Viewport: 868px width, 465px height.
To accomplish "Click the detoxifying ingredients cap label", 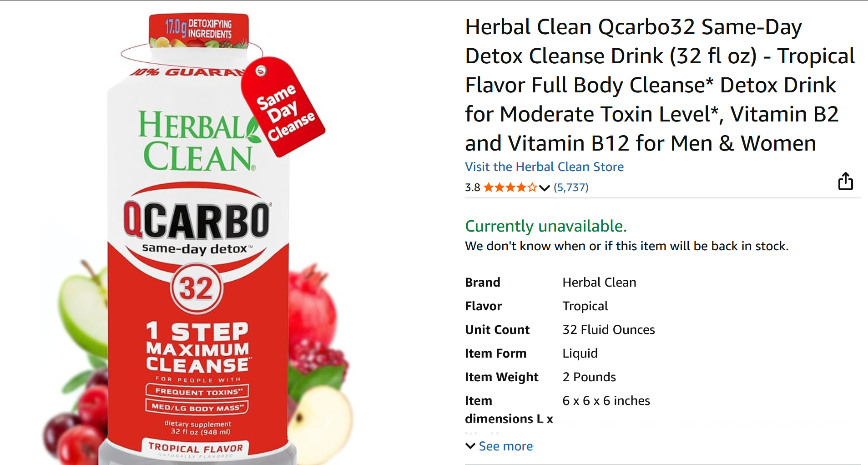I will coord(198,29).
